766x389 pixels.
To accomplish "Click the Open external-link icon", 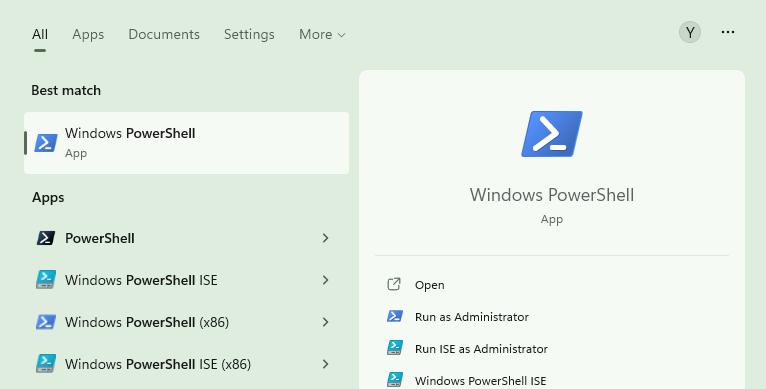I will (x=394, y=284).
